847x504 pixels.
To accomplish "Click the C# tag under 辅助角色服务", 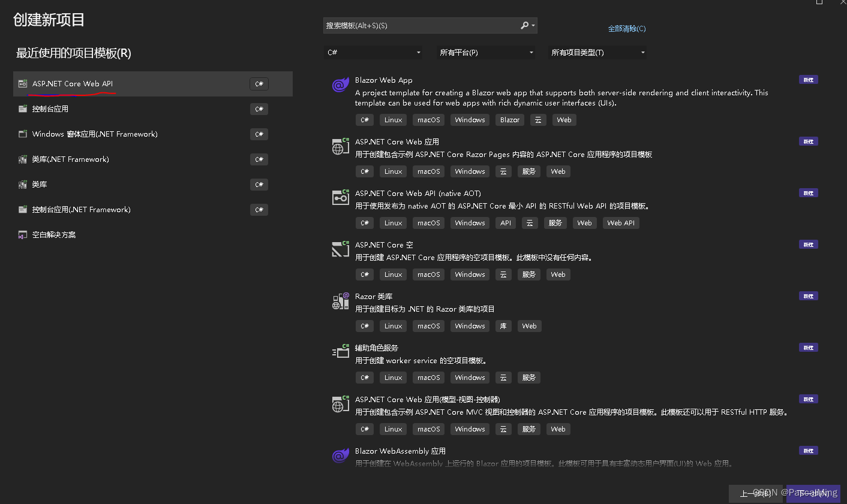I will coord(365,378).
